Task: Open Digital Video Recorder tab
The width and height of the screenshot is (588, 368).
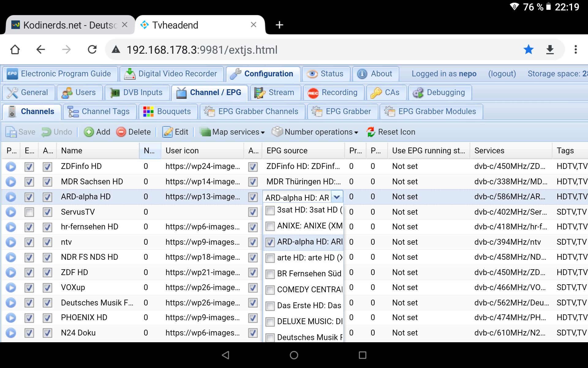Action: (x=172, y=74)
